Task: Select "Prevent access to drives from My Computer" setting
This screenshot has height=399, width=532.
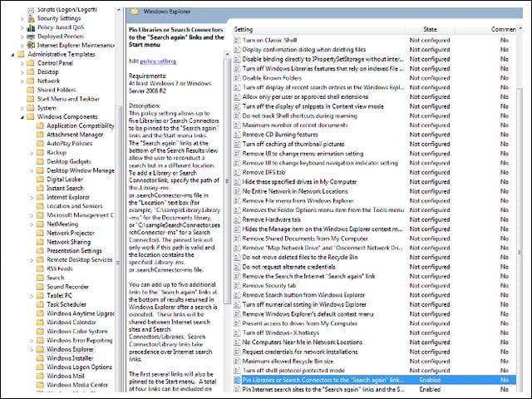Action: [299, 323]
